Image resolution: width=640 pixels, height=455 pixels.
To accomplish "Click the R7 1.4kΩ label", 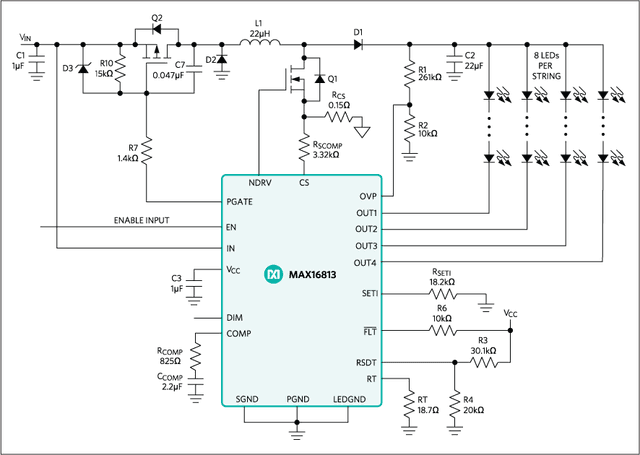I will 128,153.
